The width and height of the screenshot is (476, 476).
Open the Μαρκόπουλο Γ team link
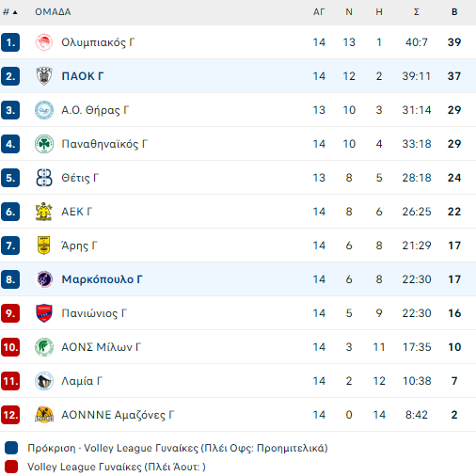[x=102, y=279]
